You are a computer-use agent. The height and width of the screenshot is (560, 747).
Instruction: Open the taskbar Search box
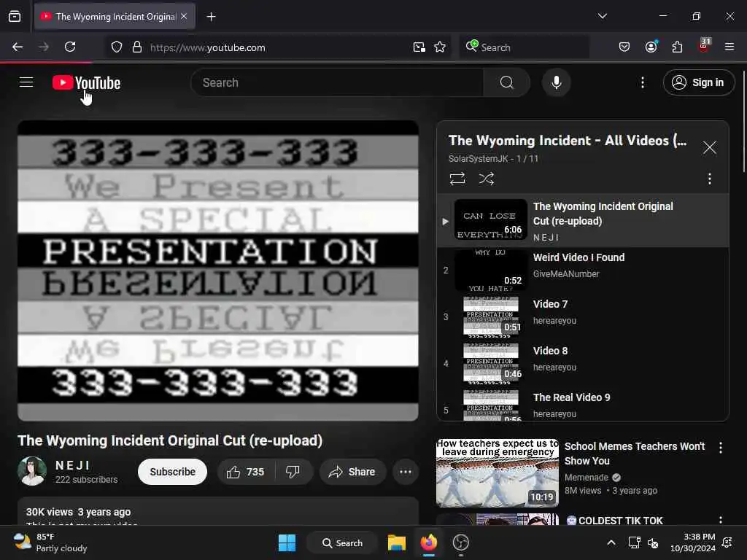point(343,542)
